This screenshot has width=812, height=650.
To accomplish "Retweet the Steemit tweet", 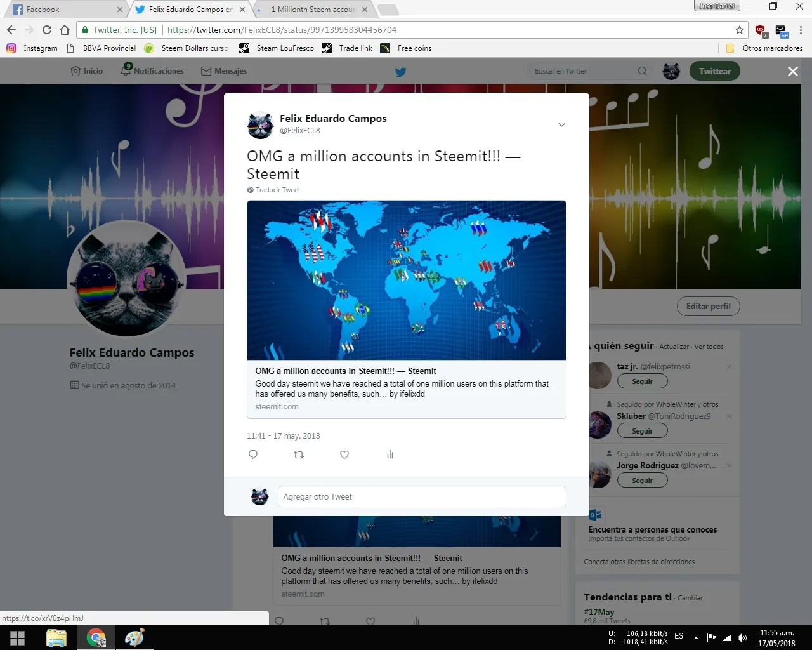I will point(299,454).
